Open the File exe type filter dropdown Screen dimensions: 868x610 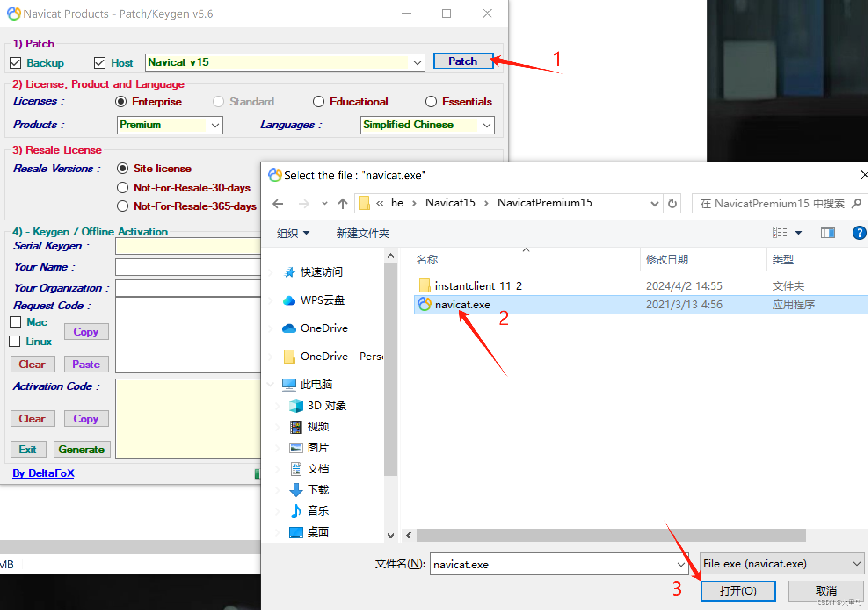[x=782, y=564]
